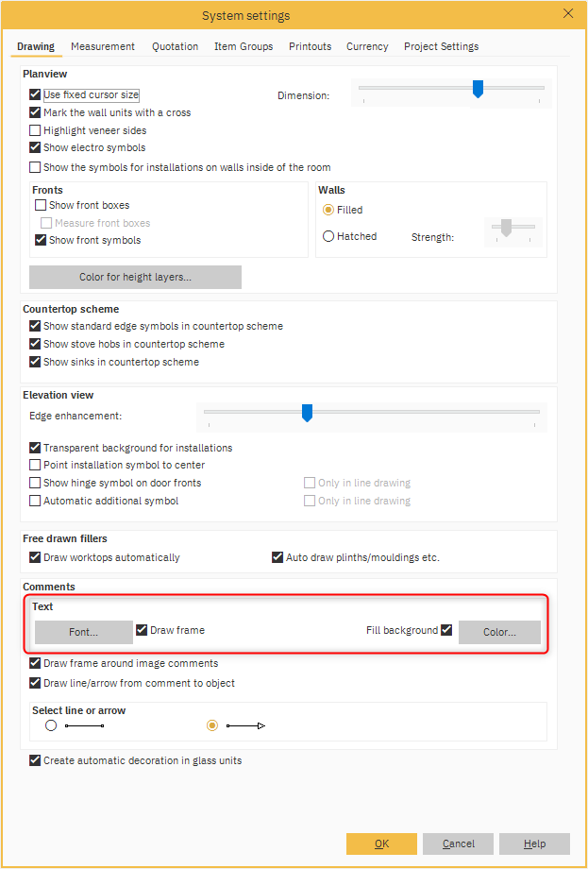Uncheck Fill background checkbox
Image resolution: width=588 pixels, height=869 pixels.
click(446, 630)
